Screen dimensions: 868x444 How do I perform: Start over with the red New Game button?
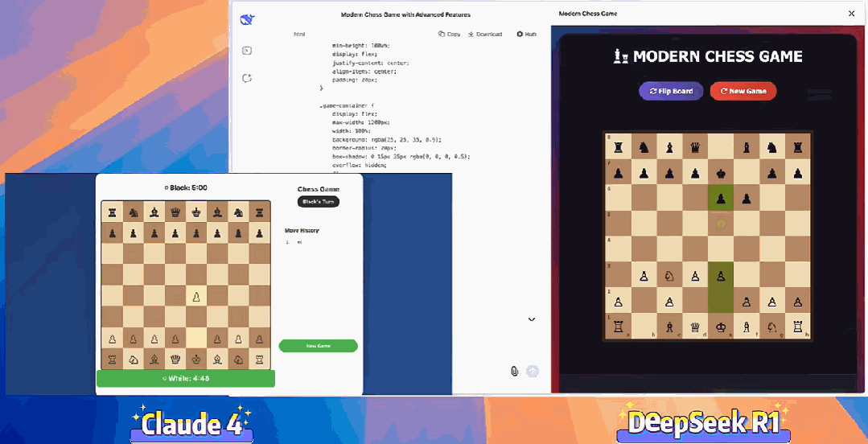743,92
